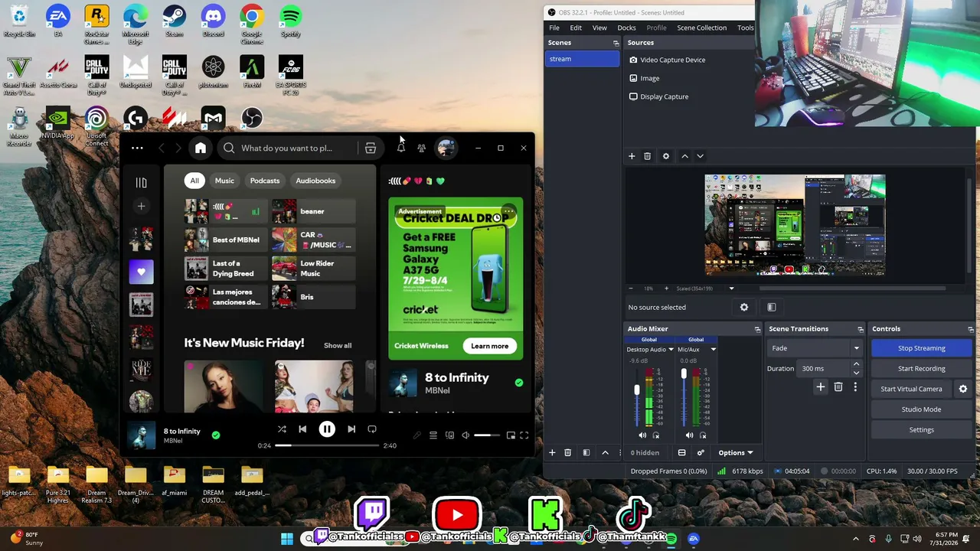Toggle repeat in the Spotify player

tap(372, 429)
